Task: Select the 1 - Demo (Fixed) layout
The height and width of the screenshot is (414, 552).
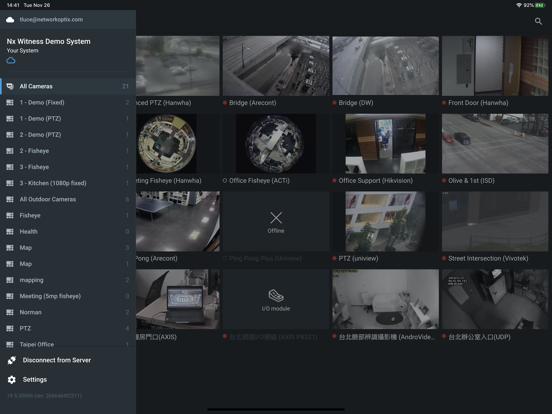Action: point(68,102)
